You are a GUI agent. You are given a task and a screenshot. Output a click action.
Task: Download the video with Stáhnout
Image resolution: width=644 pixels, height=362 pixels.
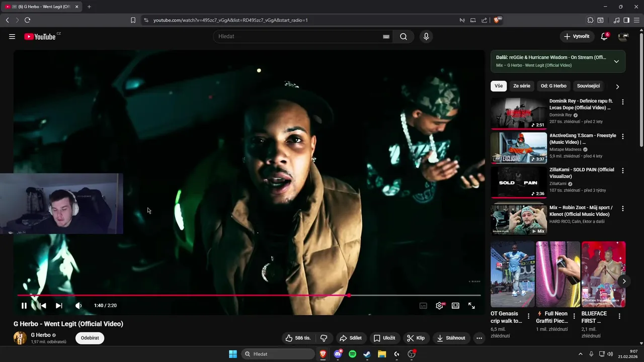pos(451,338)
